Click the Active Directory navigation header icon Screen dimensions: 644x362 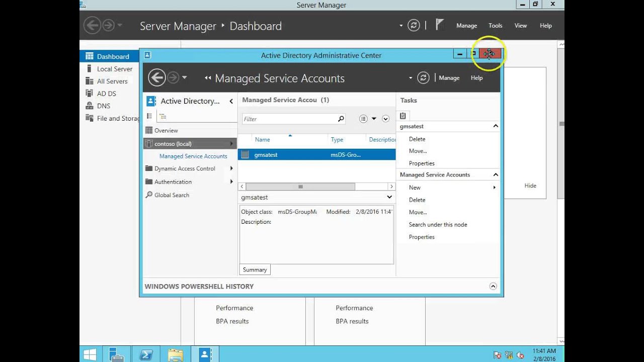pyautogui.click(x=151, y=101)
